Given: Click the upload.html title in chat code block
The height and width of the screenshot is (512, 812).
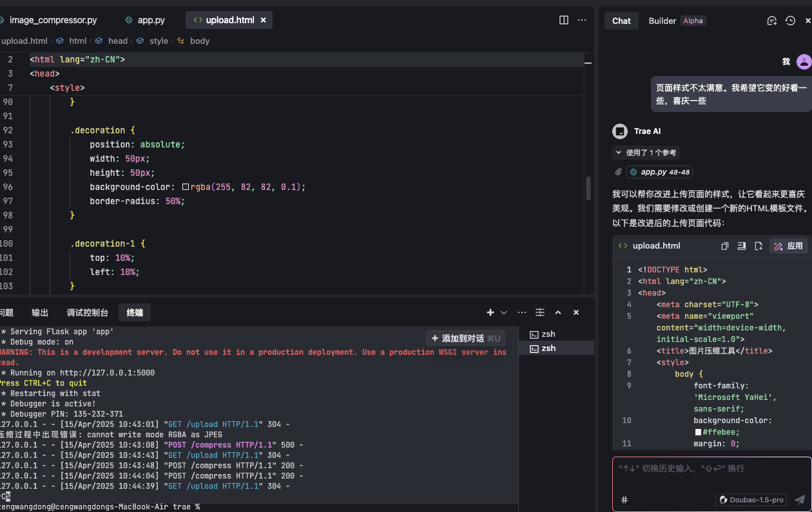Looking at the screenshot, I should tap(656, 246).
